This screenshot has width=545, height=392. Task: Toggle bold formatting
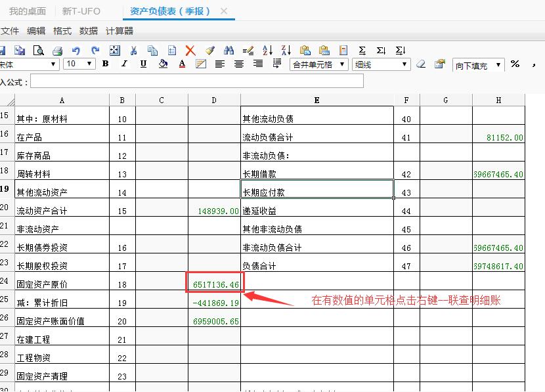click(105, 64)
